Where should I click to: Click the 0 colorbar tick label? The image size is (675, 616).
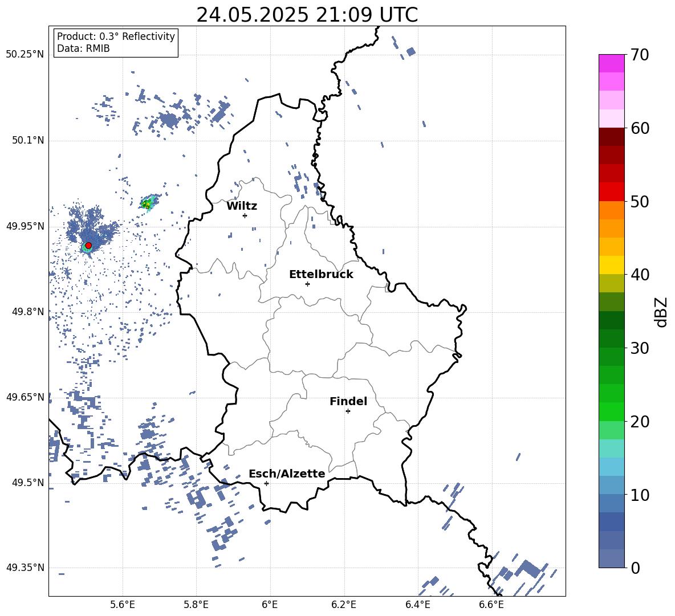pyautogui.click(x=635, y=568)
